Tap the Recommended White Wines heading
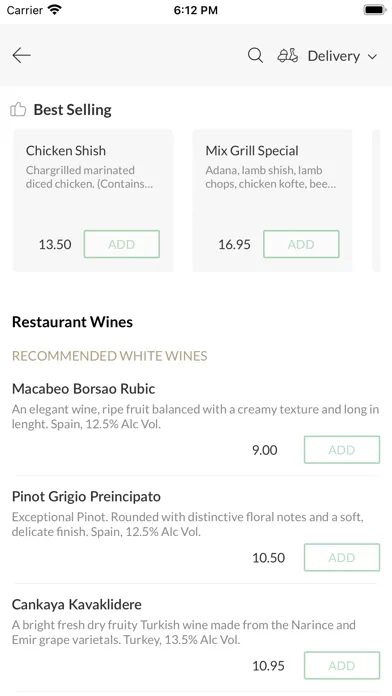This screenshot has height=696, width=392. (110, 356)
